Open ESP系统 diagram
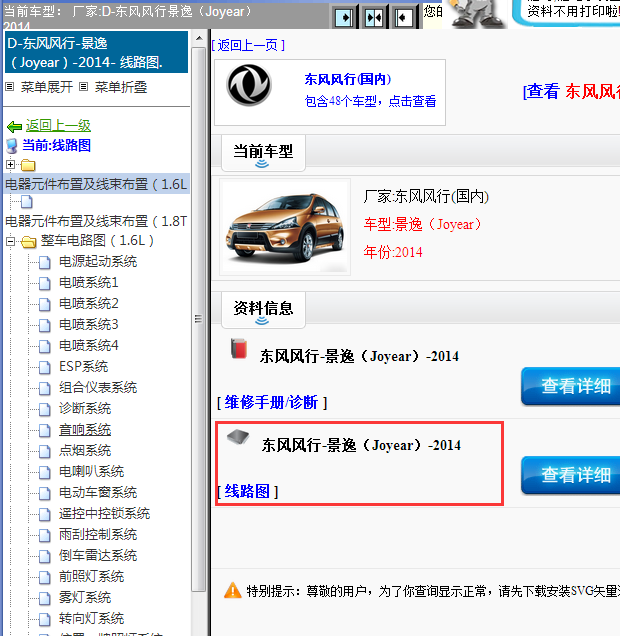Viewport: 620px width, 636px height. (x=84, y=366)
